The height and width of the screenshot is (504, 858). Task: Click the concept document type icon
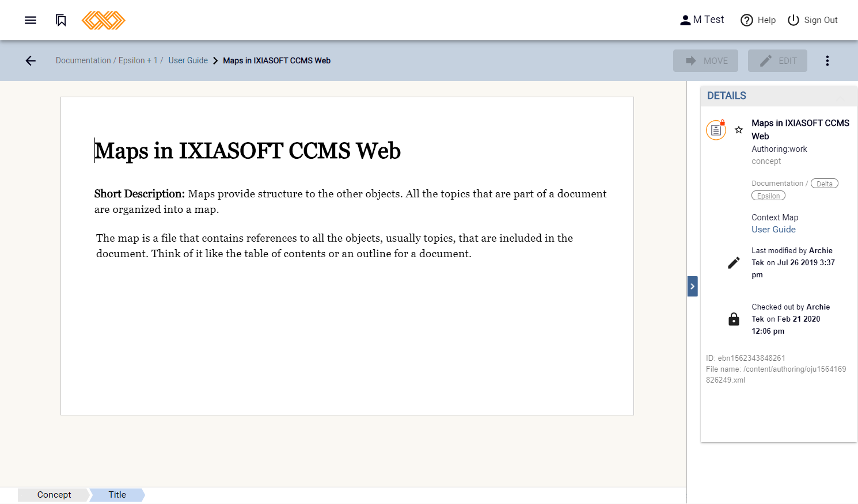click(x=716, y=130)
